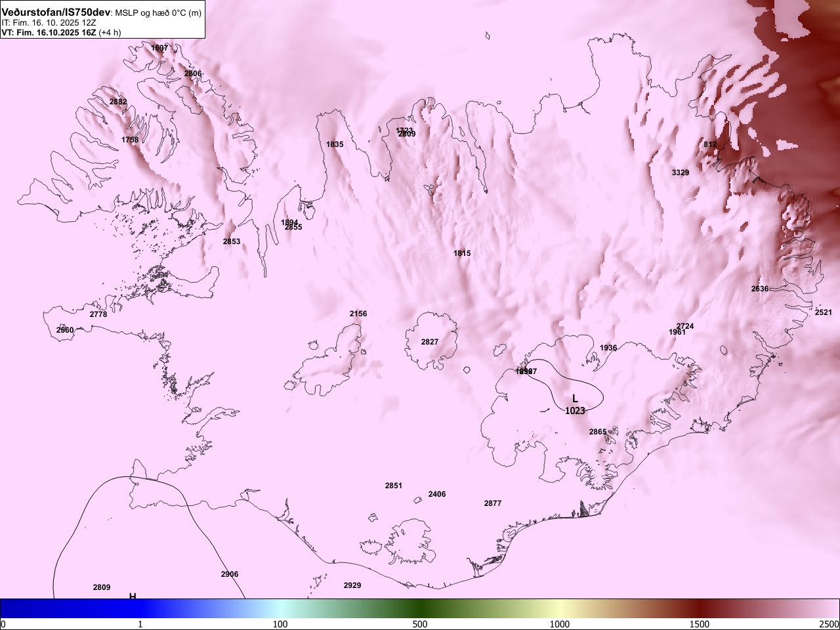Select the height label 2877
Viewport: 840px width, 630px height.
click(493, 503)
